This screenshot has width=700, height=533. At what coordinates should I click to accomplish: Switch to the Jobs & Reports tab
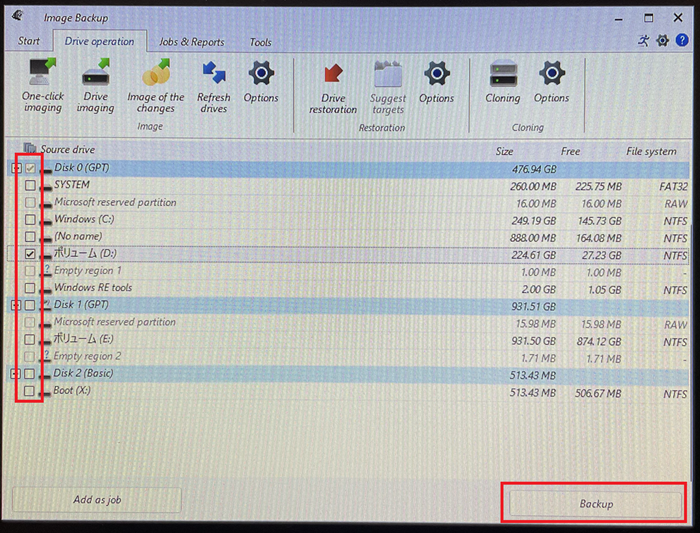192,42
